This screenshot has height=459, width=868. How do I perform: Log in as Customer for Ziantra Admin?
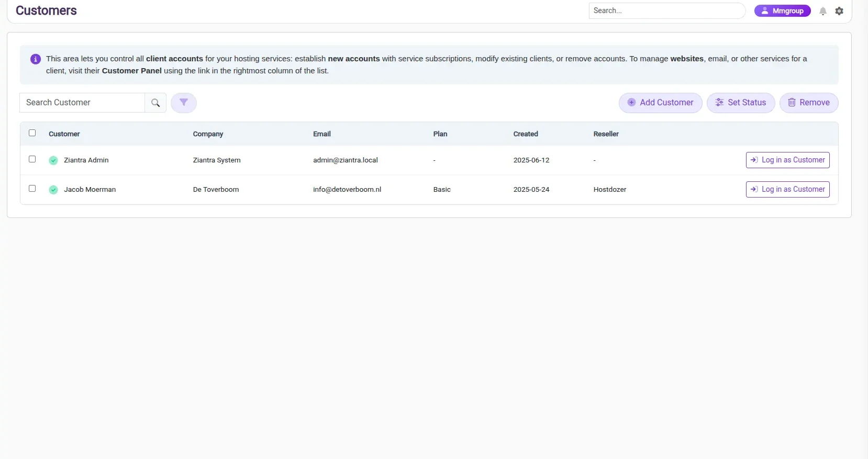[x=787, y=160]
